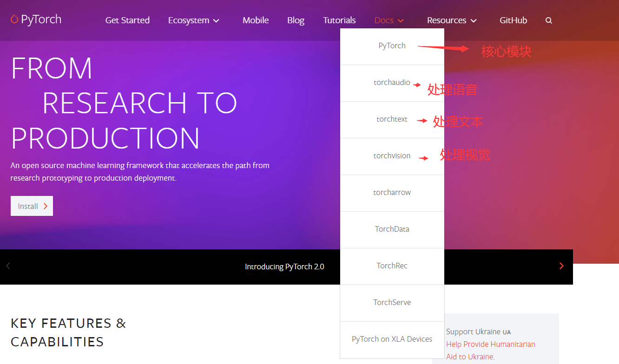Click the Install button
The image size is (619, 364).
tap(32, 206)
